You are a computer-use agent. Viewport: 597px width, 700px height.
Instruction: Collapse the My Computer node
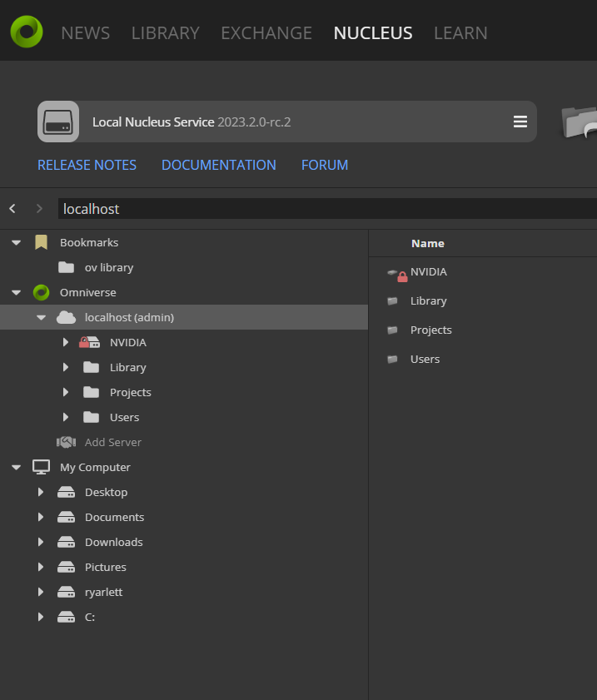[x=16, y=468]
